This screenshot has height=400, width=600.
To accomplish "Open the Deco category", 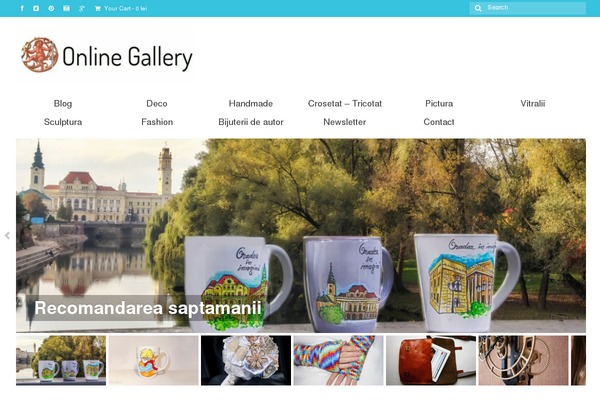I will pos(157,103).
